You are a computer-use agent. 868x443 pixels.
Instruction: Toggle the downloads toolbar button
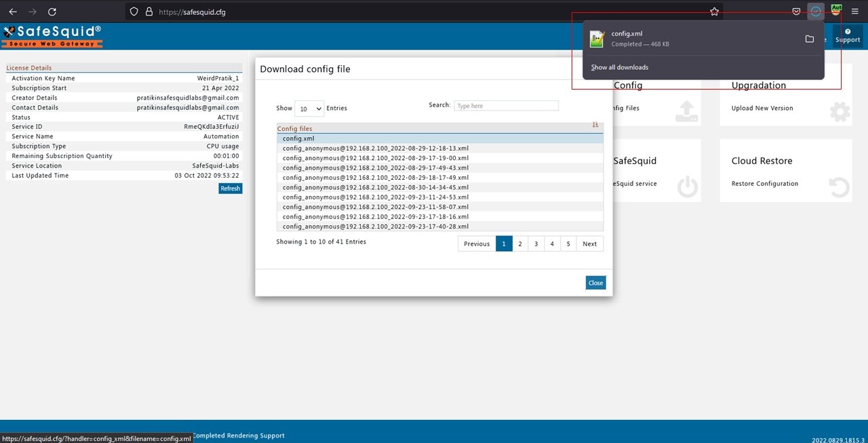point(816,12)
